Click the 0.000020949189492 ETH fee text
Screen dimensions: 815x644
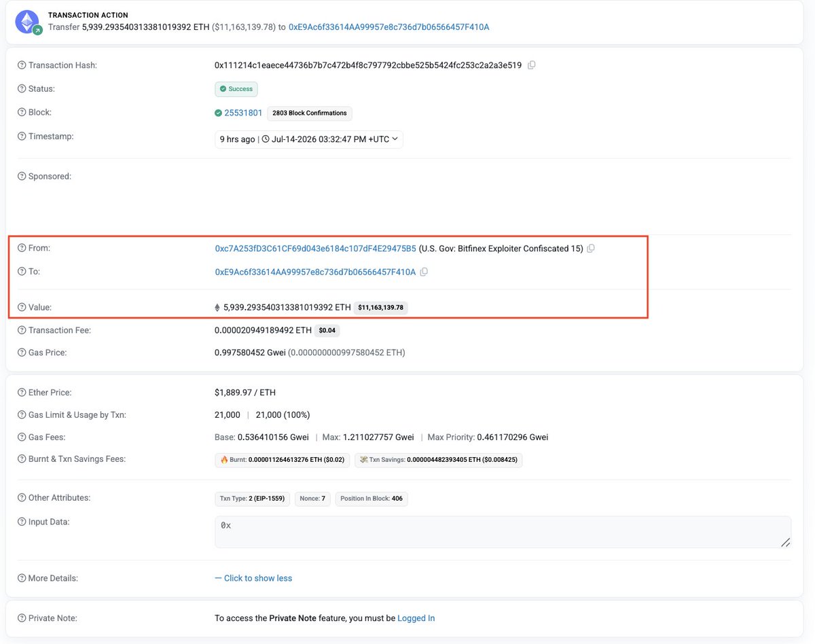[263, 330]
